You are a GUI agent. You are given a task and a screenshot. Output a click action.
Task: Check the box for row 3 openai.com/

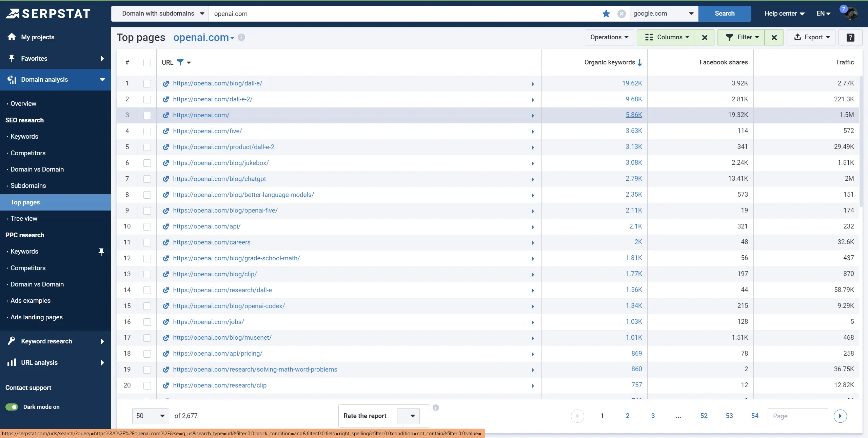click(x=147, y=116)
